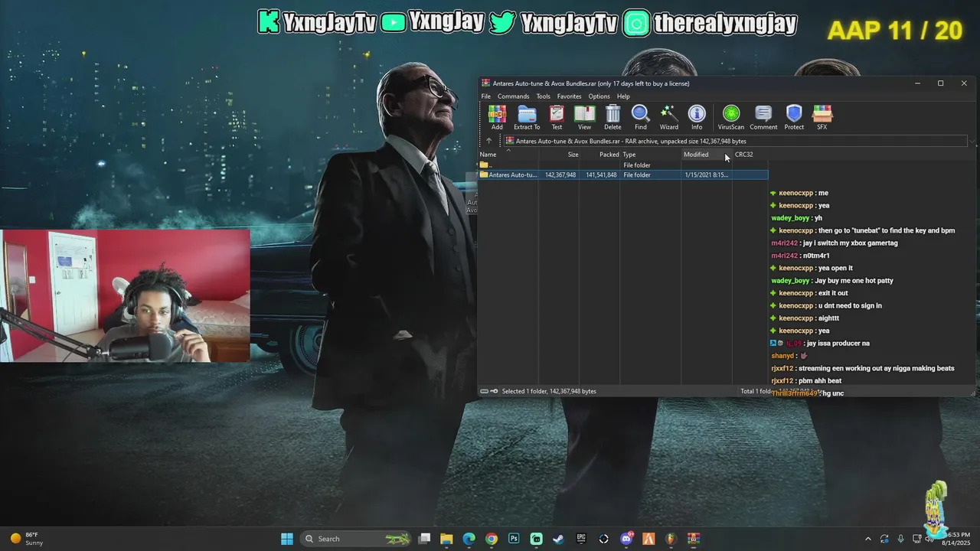The height and width of the screenshot is (551, 980).
Task: Open File Explorer from the taskbar
Action: tap(447, 539)
